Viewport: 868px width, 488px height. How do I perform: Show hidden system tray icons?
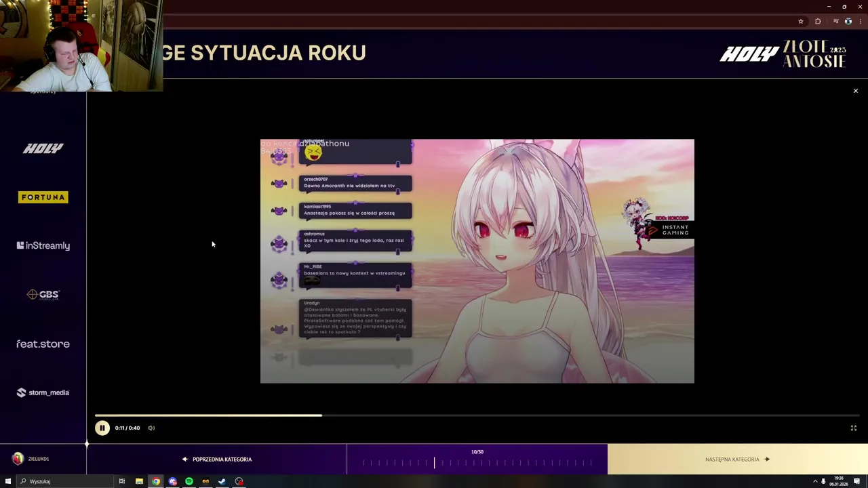pos(815,481)
